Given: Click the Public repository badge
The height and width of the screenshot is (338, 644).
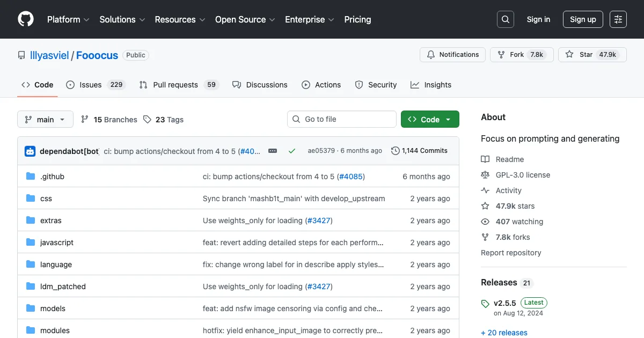Looking at the screenshot, I should coord(135,55).
